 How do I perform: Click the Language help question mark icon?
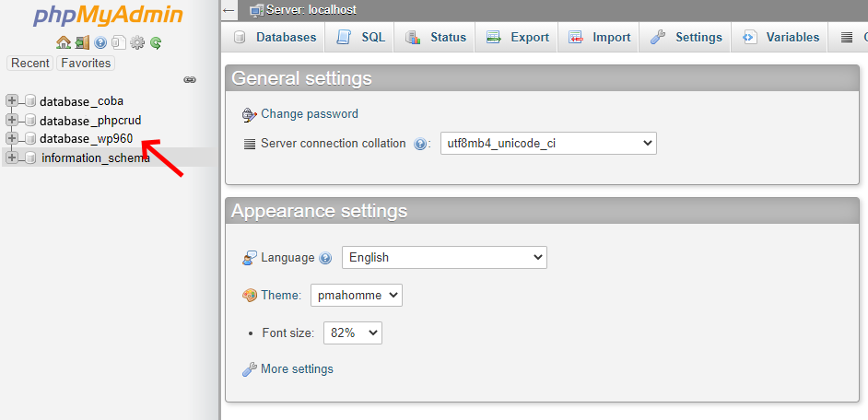pos(325,258)
